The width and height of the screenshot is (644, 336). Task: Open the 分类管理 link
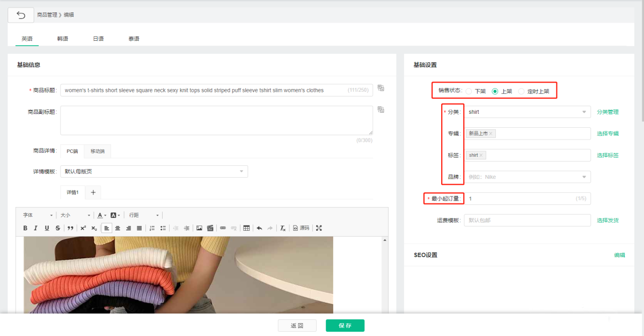coord(608,112)
